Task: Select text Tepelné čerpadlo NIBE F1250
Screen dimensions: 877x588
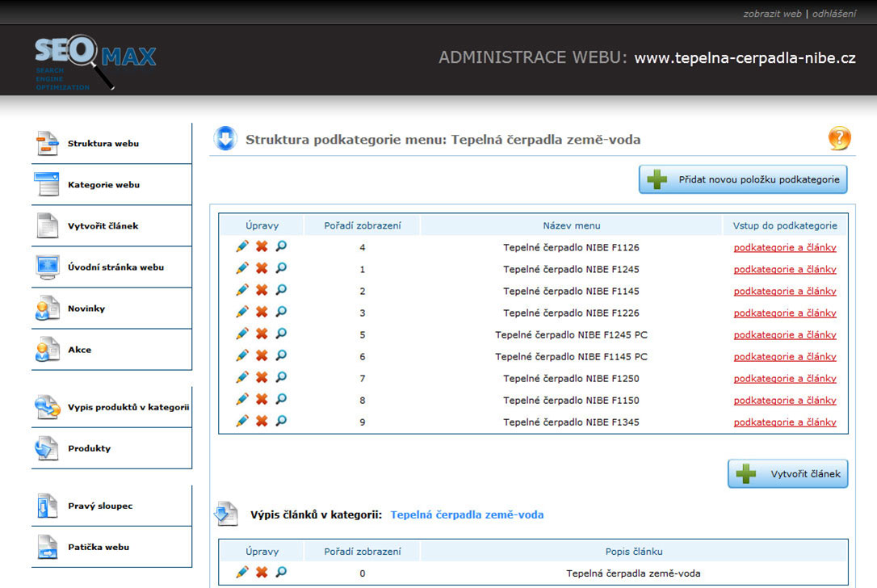Action: point(571,378)
